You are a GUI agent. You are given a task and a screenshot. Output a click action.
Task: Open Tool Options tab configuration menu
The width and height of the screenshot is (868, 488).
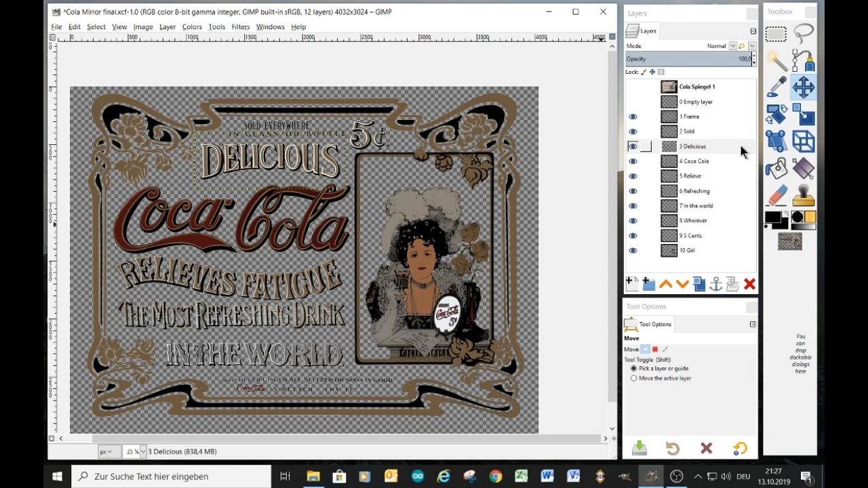click(x=753, y=325)
